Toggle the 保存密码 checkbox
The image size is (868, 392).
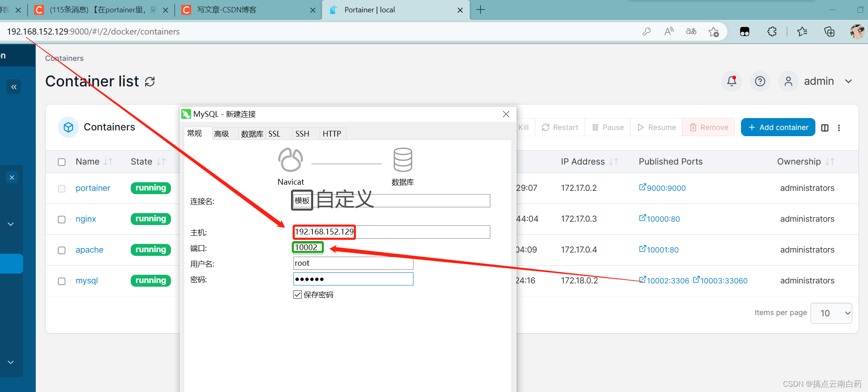point(298,295)
